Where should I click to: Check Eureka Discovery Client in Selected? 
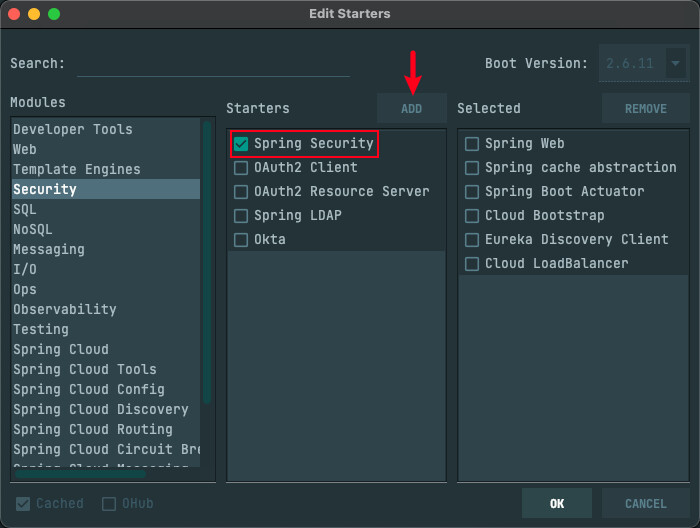tap(472, 240)
